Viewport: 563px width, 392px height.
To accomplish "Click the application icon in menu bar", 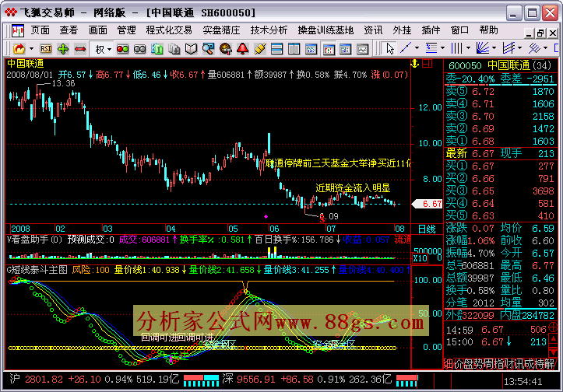I will (18, 31).
